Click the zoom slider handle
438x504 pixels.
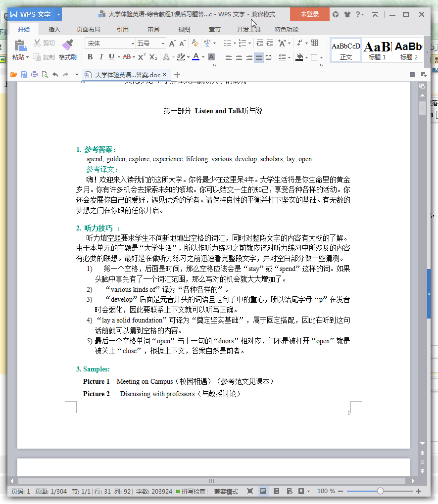[x=380, y=491]
